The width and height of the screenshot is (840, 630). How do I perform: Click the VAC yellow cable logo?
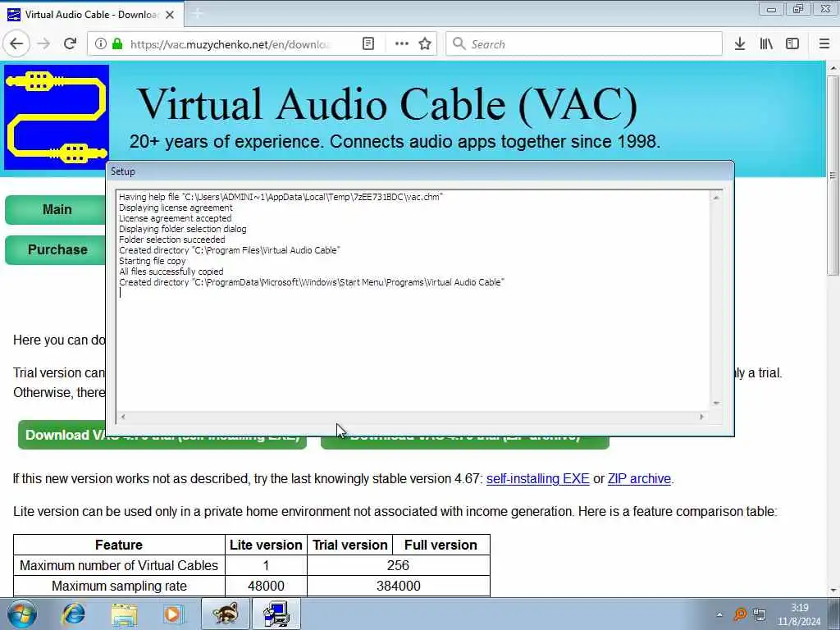pyautogui.click(x=57, y=117)
